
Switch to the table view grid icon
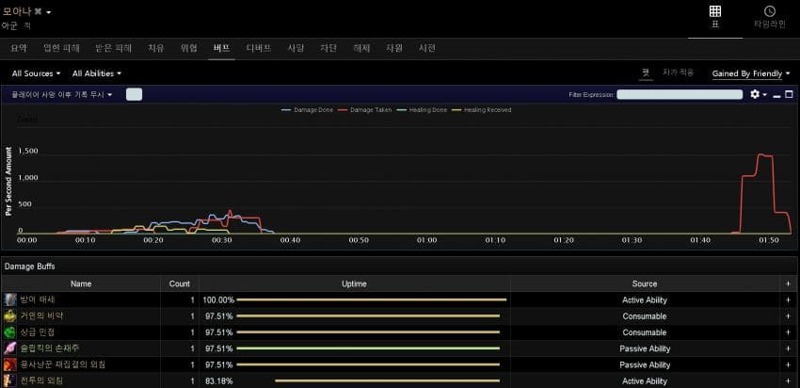point(715,11)
